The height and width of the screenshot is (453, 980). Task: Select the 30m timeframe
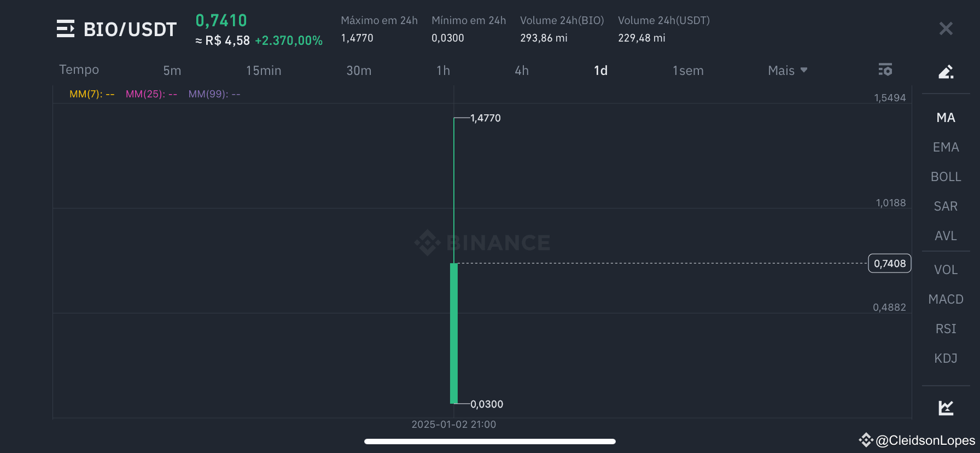[359, 71]
